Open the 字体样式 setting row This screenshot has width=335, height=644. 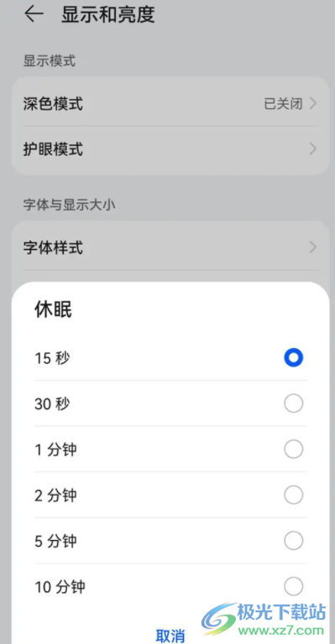click(x=170, y=247)
